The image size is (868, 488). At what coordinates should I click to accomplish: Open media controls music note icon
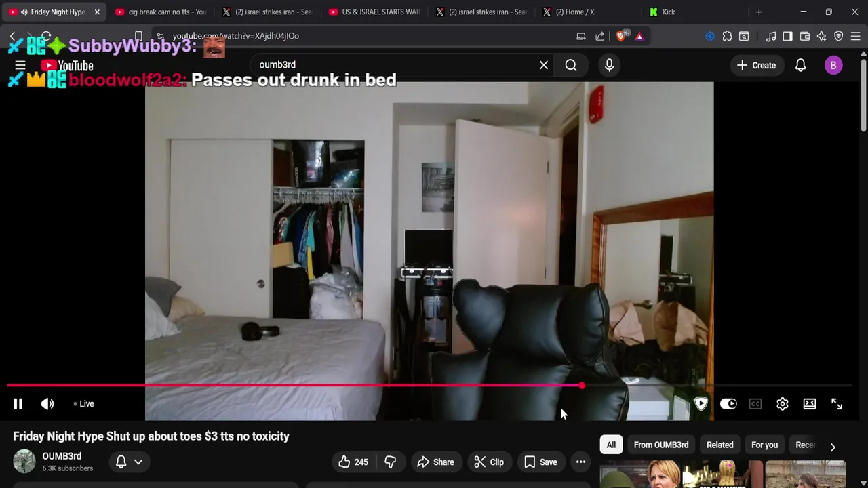(x=771, y=36)
